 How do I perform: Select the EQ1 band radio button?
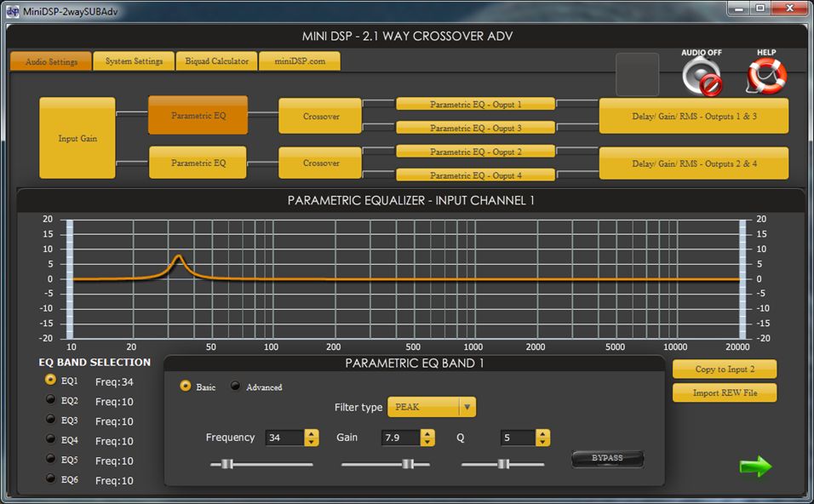[x=50, y=380]
